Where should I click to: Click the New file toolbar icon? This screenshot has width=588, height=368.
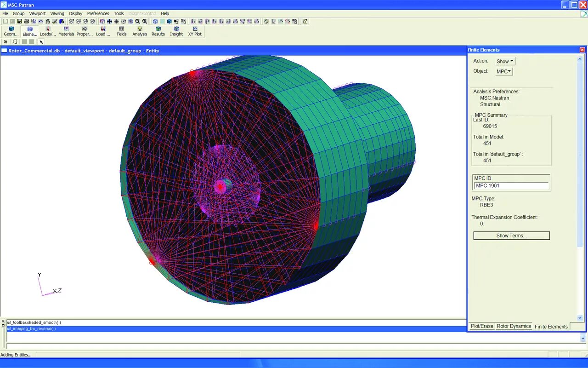pyautogui.click(x=5, y=21)
